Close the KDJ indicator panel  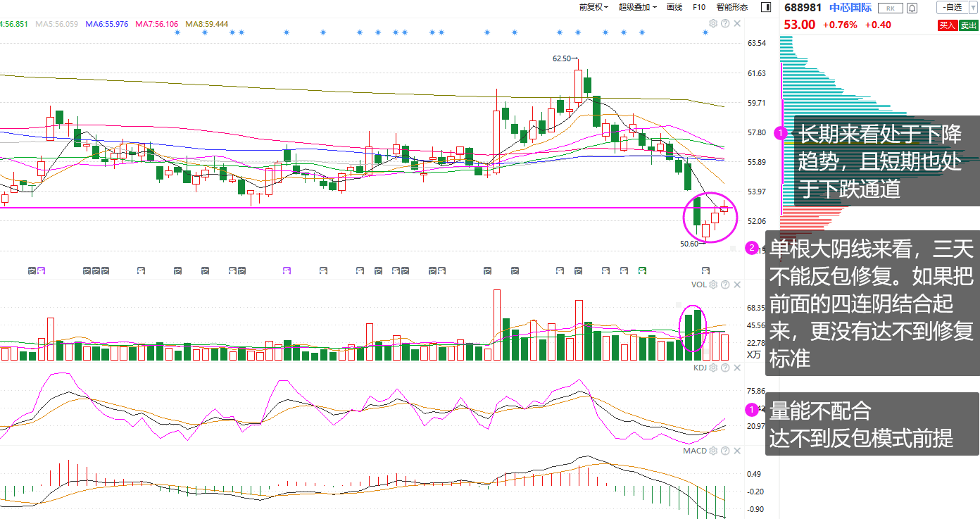737,368
